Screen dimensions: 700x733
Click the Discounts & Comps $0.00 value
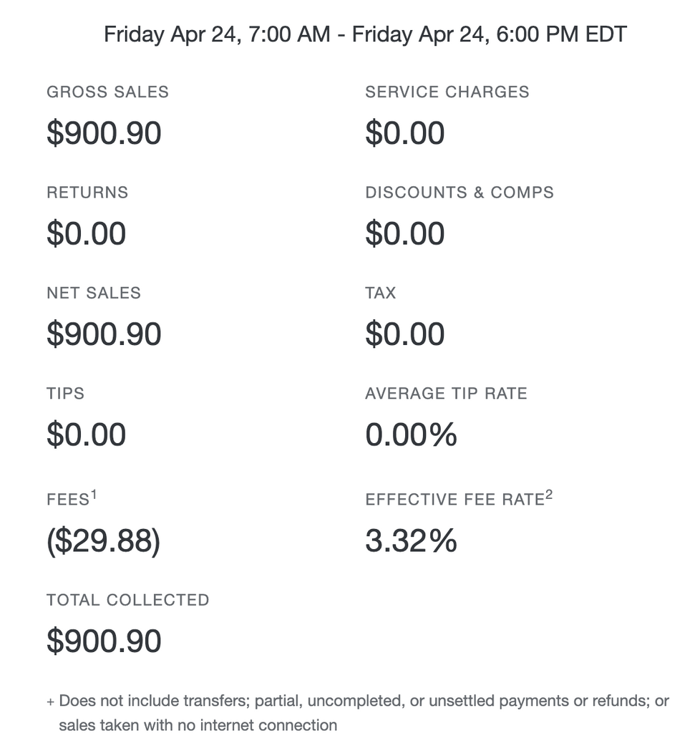tap(404, 234)
